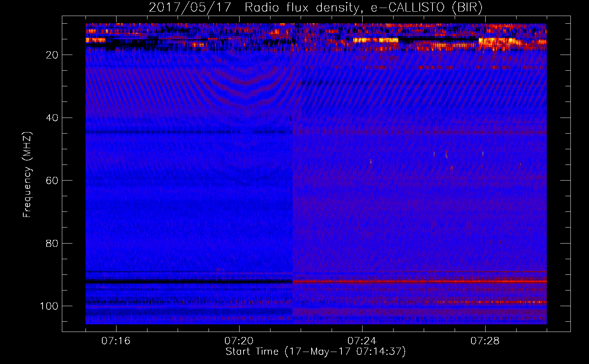
Task: Click the 100 frequency tick label
Action: click(49, 306)
